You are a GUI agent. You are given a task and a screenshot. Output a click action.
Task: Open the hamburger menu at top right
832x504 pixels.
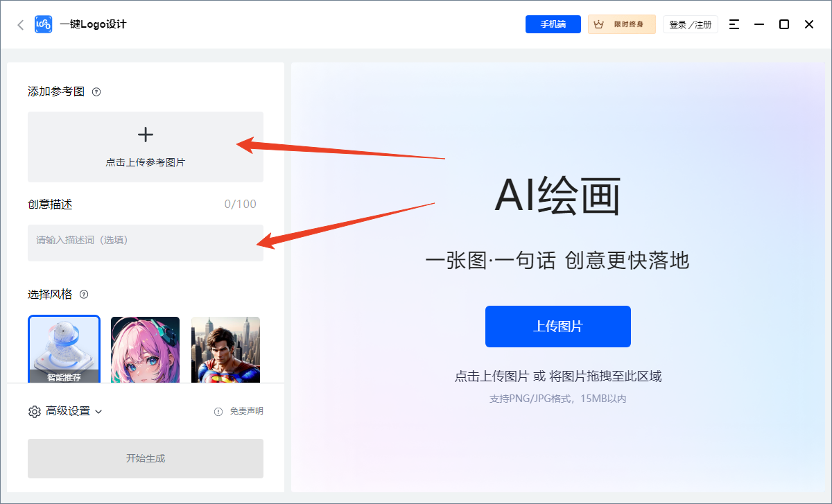coord(734,24)
